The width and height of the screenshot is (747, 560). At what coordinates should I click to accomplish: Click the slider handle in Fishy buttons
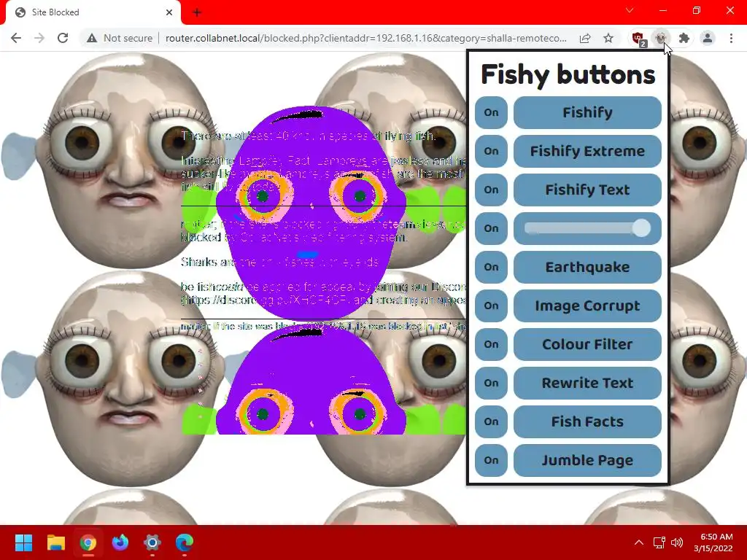tap(641, 228)
